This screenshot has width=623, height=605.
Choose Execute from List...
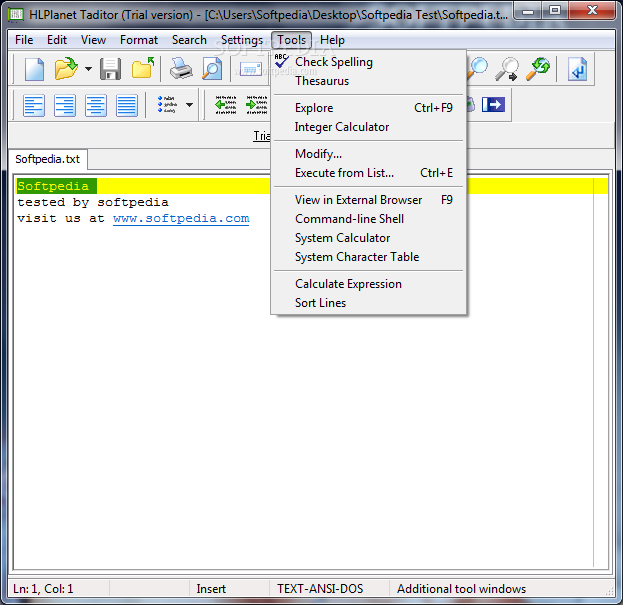click(368, 173)
